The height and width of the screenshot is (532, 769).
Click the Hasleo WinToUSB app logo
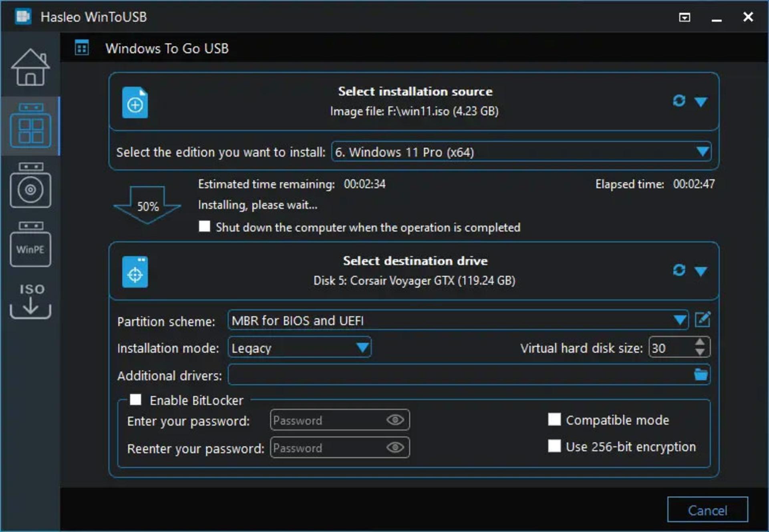click(x=23, y=17)
